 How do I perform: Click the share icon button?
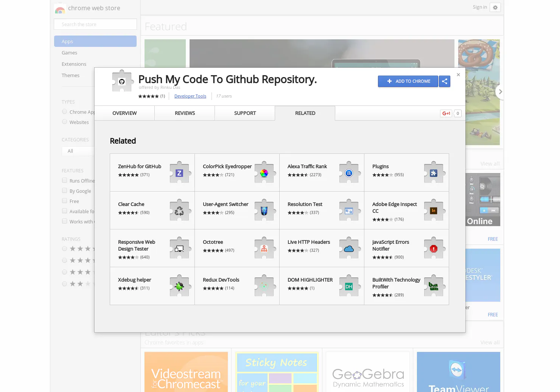click(445, 81)
